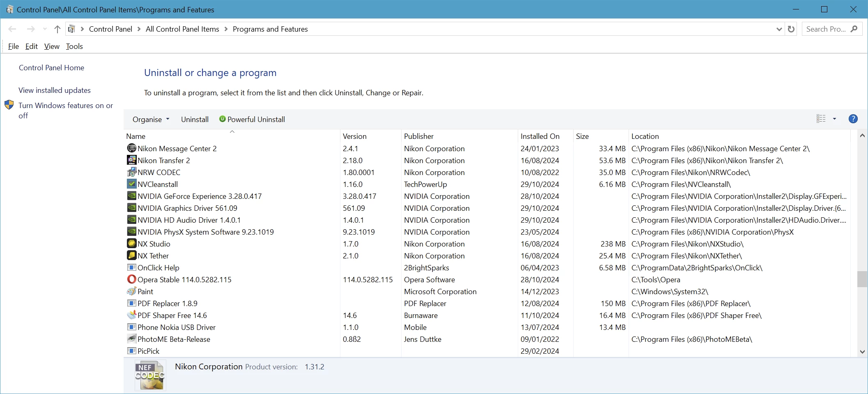Sort by the Name column header

click(x=232, y=136)
